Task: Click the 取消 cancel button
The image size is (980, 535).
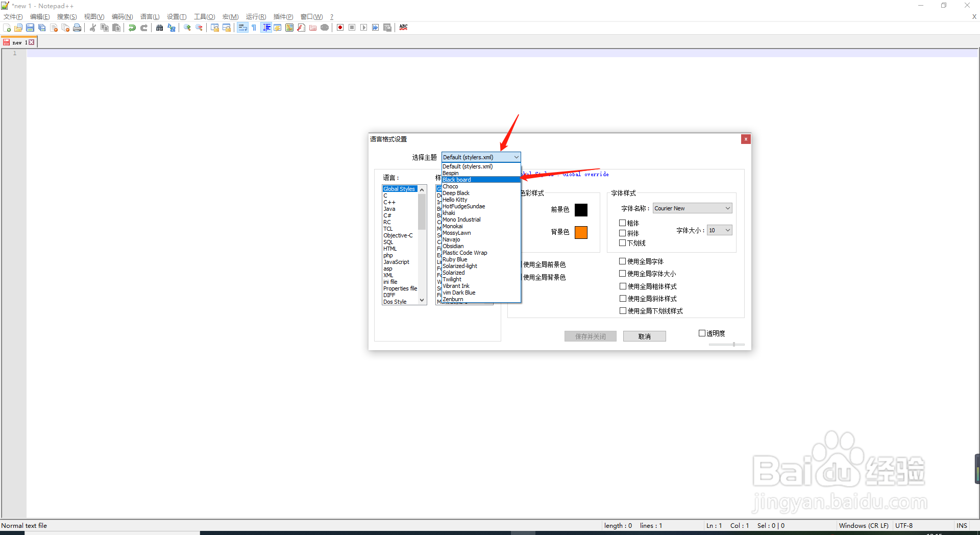Action: pyautogui.click(x=645, y=336)
